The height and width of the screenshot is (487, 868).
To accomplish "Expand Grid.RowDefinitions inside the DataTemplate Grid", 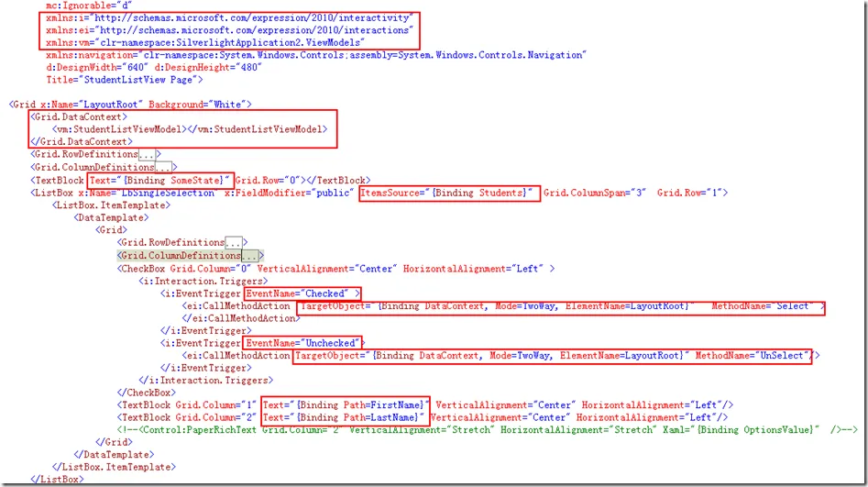I will pyautogui.click(x=233, y=243).
